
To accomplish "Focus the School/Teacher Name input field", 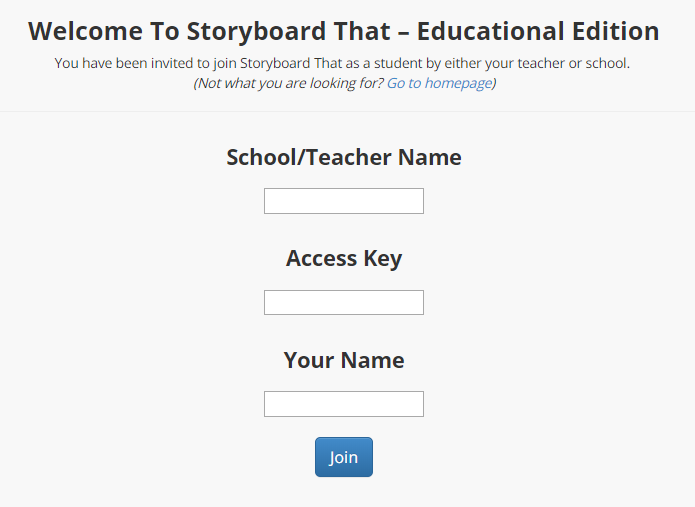I will coord(344,201).
